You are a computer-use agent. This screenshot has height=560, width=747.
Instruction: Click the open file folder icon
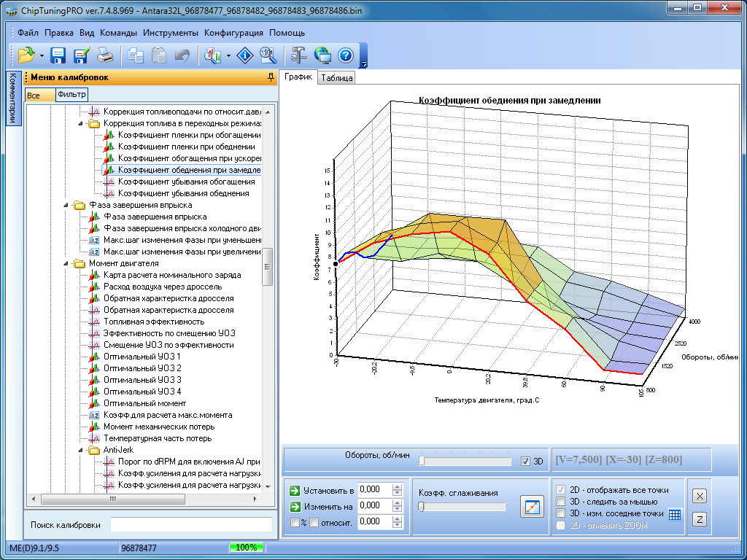coord(26,55)
